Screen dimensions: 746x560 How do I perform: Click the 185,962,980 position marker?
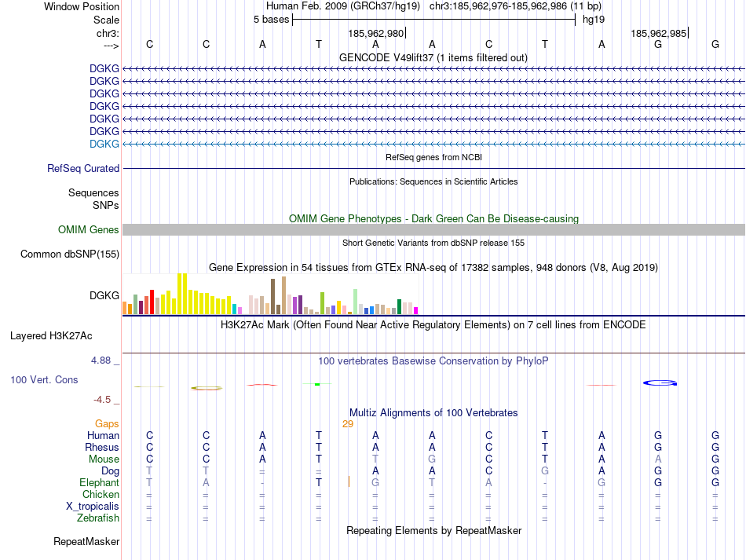(376, 33)
